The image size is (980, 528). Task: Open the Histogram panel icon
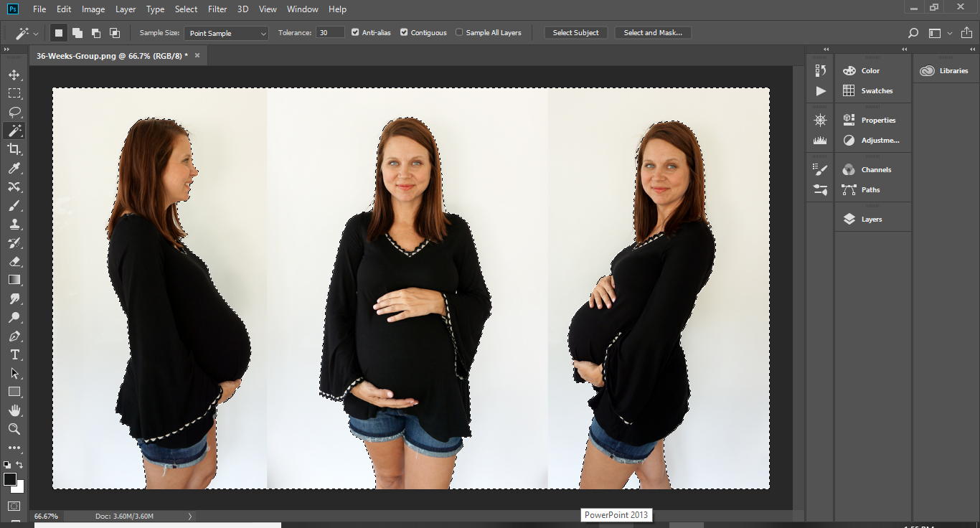(x=821, y=141)
